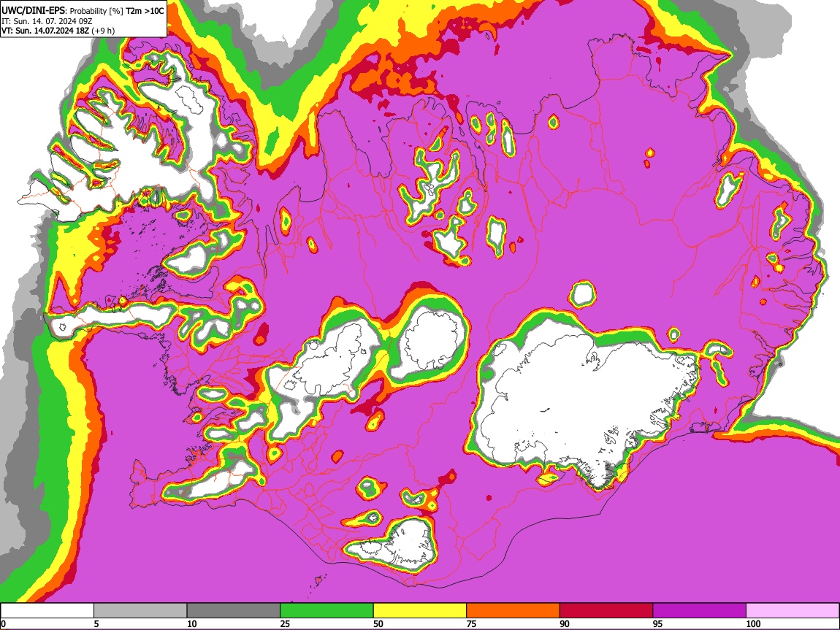
Task: Click the 'UWC/DINI-EPS' title text
Action: [x=33, y=11]
